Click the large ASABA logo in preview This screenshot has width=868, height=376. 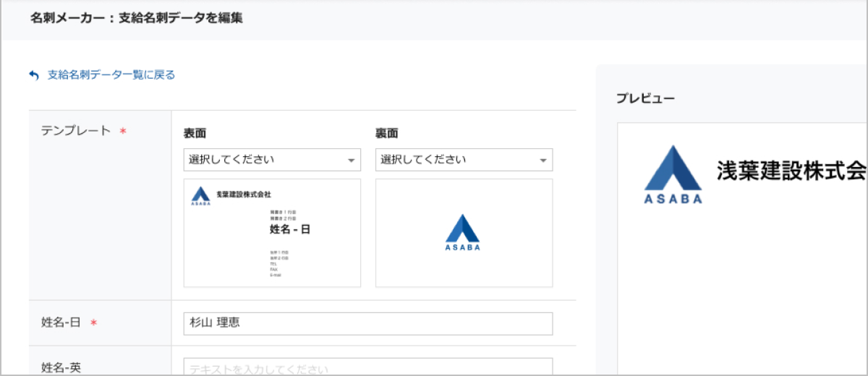[x=673, y=174]
